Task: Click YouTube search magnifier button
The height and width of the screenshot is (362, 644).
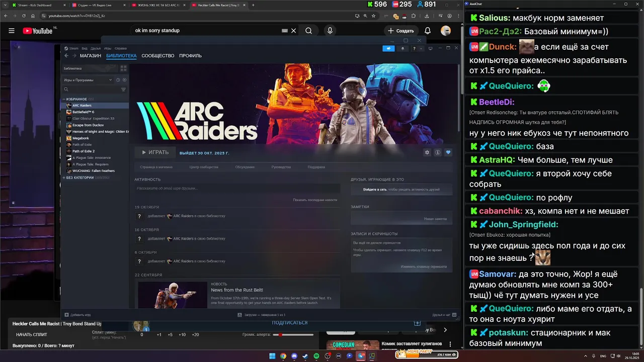Action: pos(309,31)
